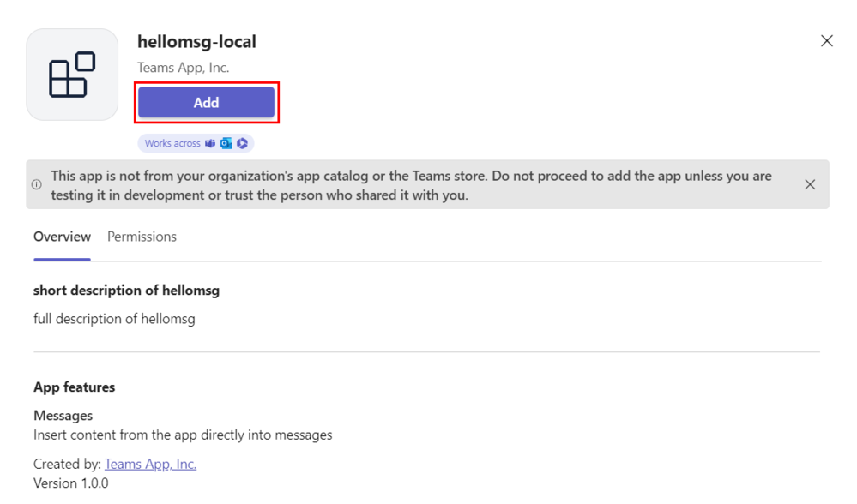
Task: Dismiss the app catalog warning banner
Action: pos(810,184)
